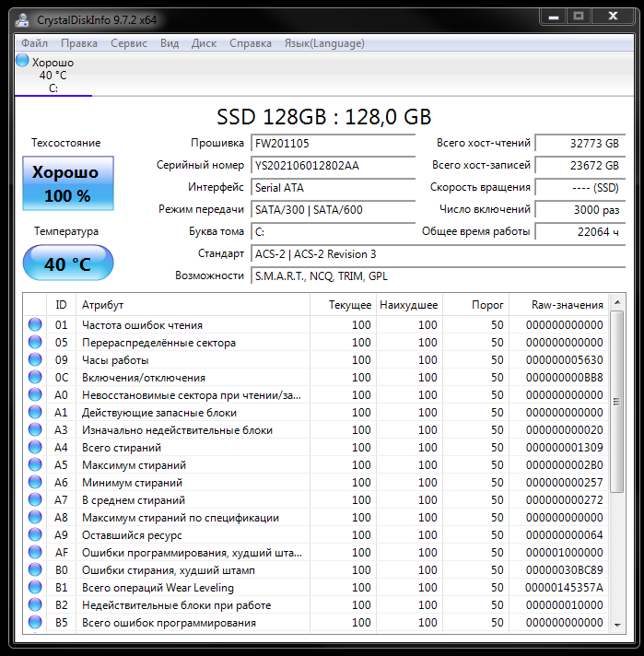Click the 40 °C temperature button

point(67,264)
